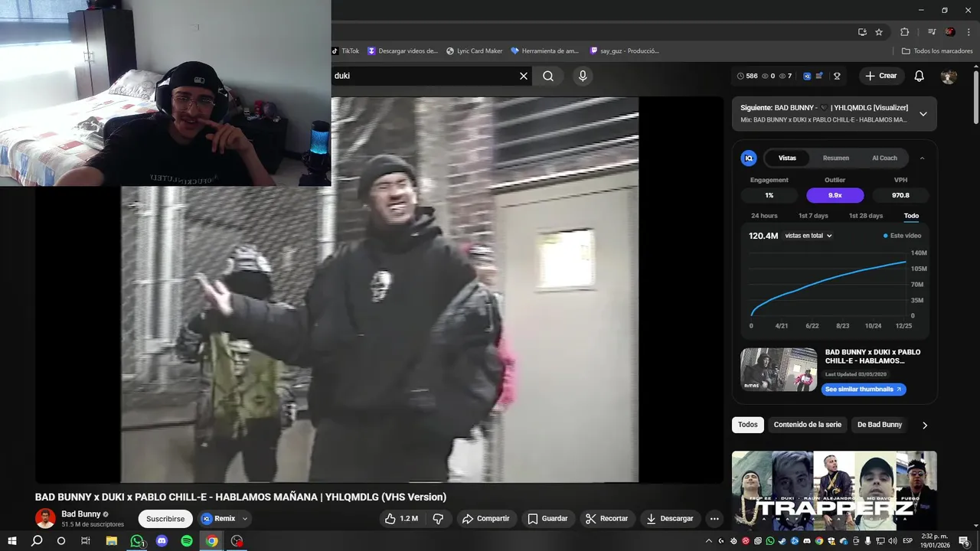Select the 1st 28 days range
This screenshot has width=980, height=551.
(x=865, y=216)
